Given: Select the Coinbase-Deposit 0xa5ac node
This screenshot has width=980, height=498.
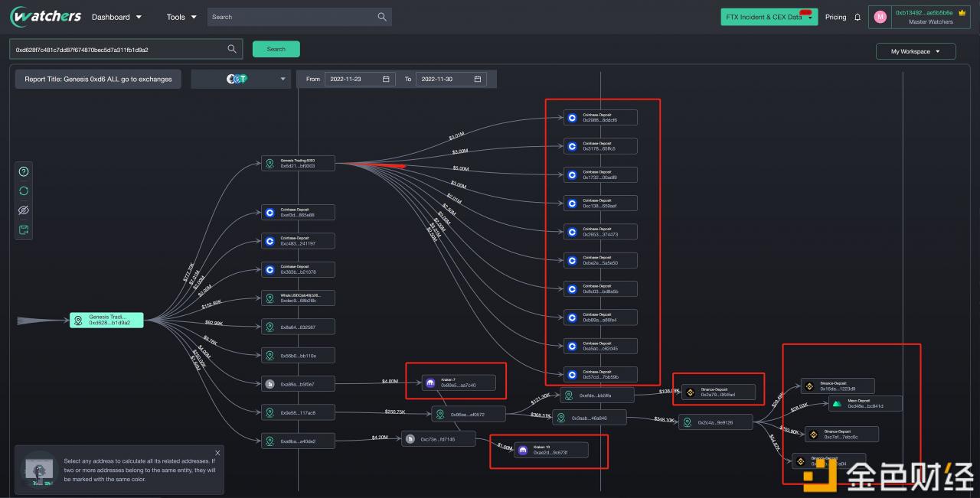Looking at the screenshot, I should (601, 345).
